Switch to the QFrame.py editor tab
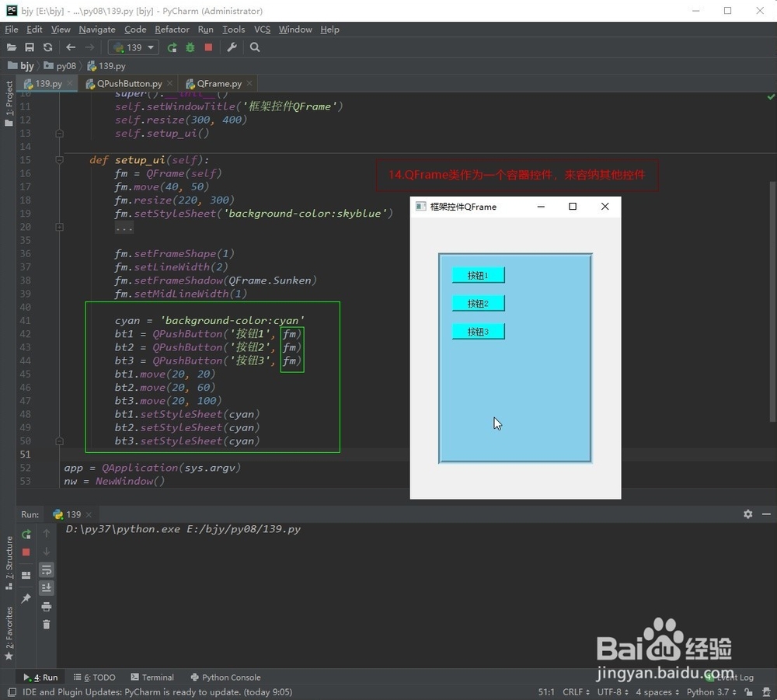This screenshot has height=700, width=777. click(218, 83)
